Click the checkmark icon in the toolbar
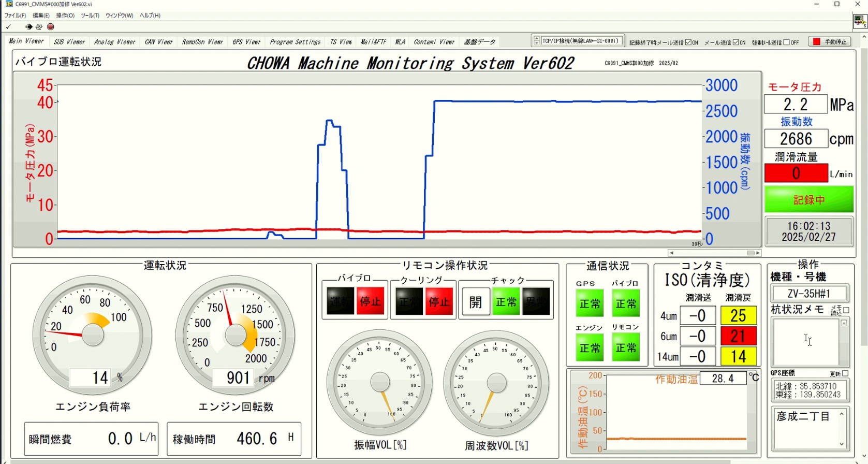This screenshot has height=464, width=868. 8,27
